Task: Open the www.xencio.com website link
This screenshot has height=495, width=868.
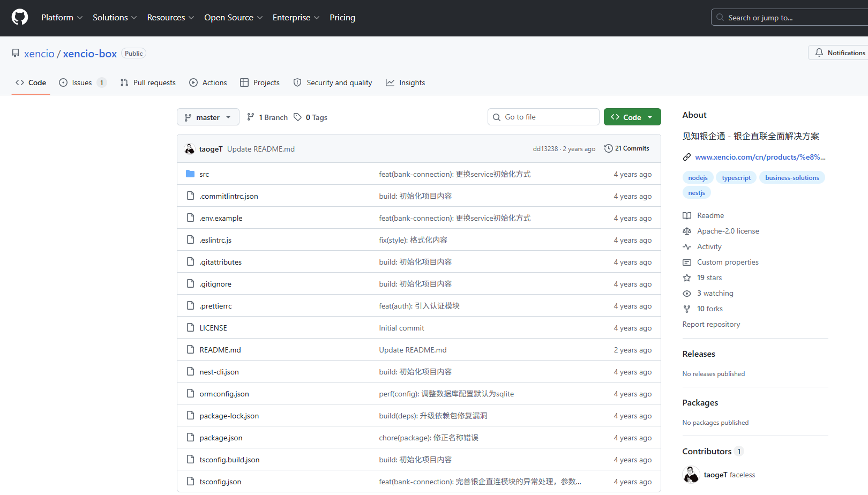Action: click(760, 157)
